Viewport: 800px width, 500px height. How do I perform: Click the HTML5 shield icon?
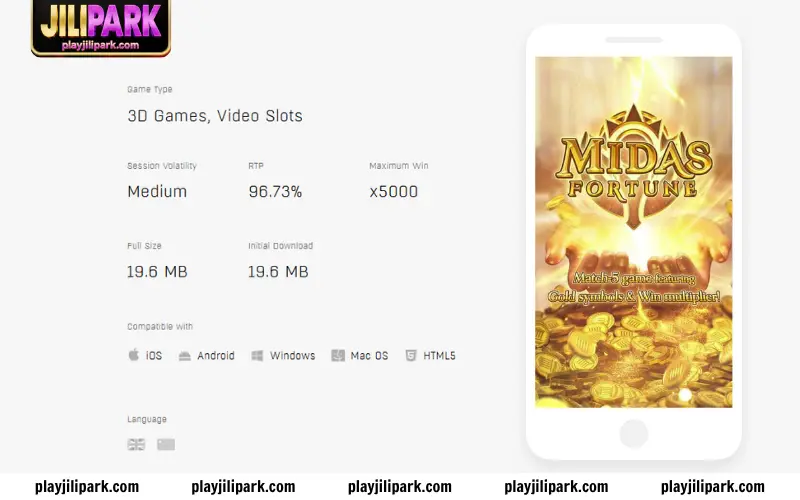(x=411, y=356)
